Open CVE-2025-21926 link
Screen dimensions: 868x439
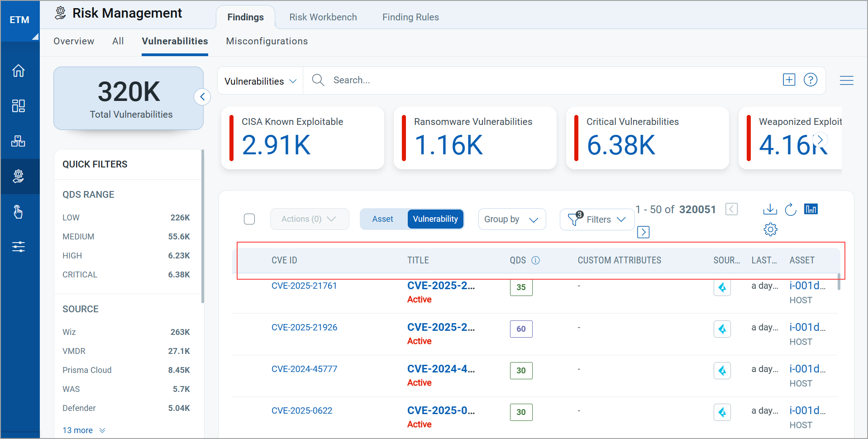click(305, 327)
